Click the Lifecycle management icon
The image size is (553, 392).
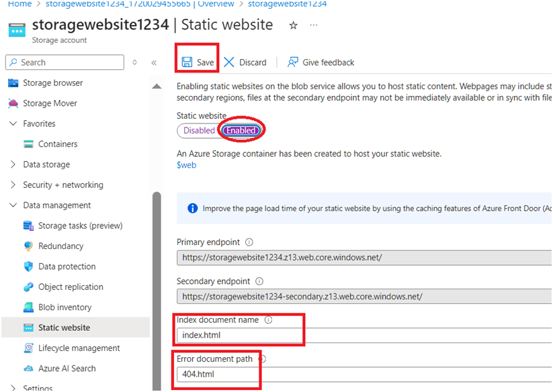point(28,348)
